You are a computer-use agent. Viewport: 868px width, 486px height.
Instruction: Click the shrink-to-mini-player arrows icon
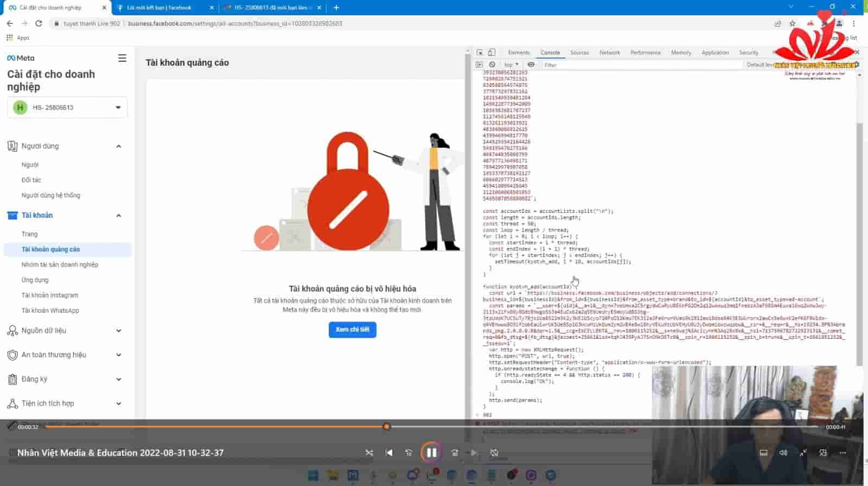point(803,452)
